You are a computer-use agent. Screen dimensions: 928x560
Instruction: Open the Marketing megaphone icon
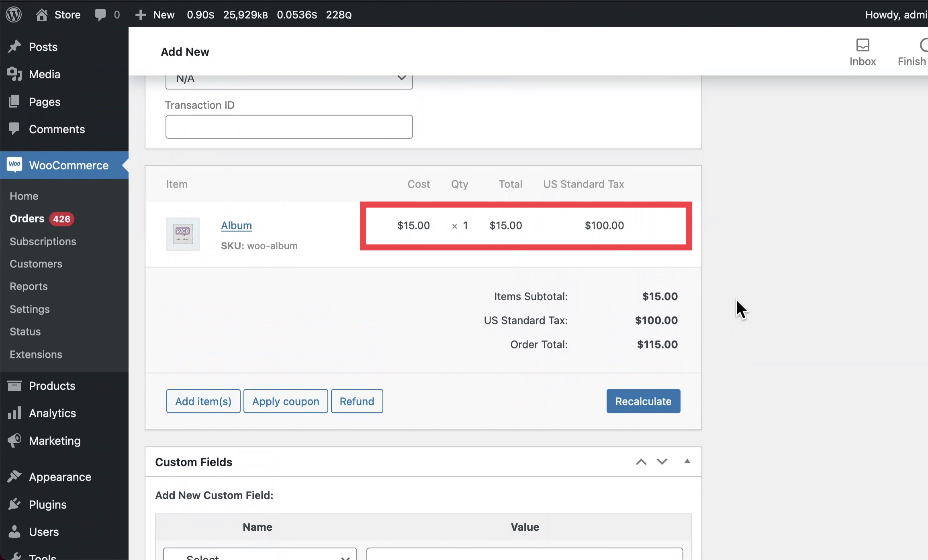(x=14, y=440)
